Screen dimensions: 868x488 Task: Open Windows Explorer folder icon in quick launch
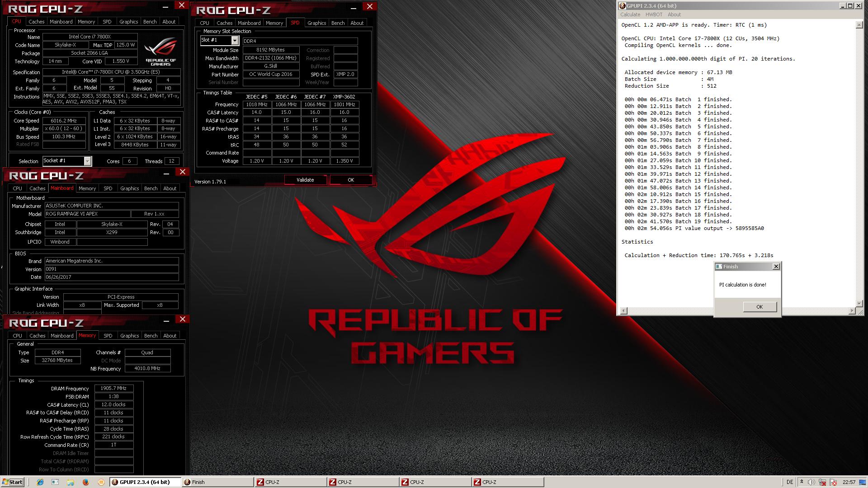click(x=71, y=482)
